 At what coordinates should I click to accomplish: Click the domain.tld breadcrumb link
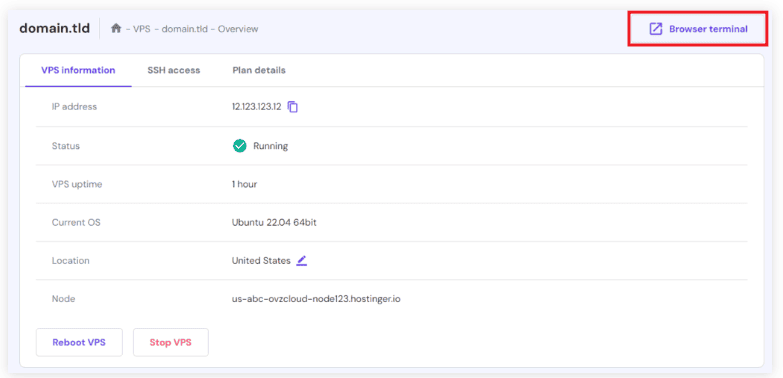pyautogui.click(x=184, y=29)
